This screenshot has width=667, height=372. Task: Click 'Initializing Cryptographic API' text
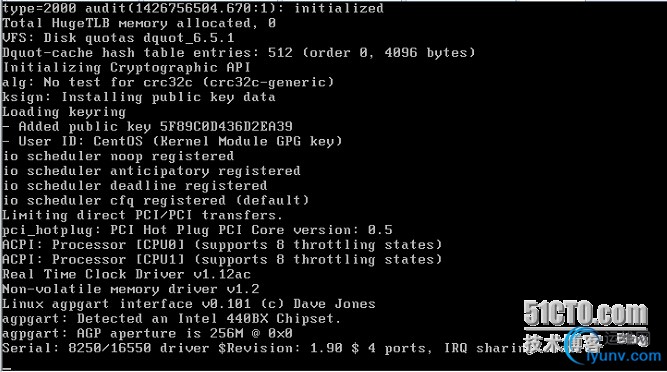pos(126,68)
